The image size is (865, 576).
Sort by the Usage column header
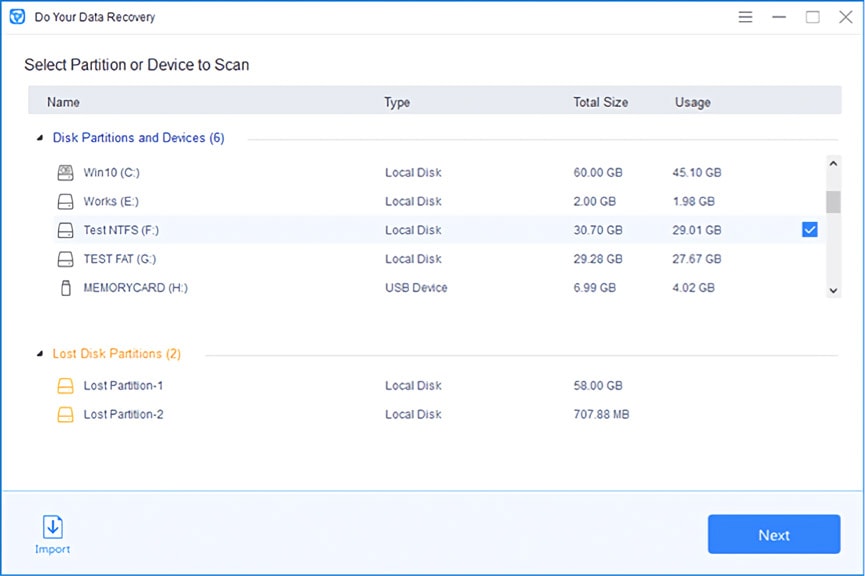[692, 102]
